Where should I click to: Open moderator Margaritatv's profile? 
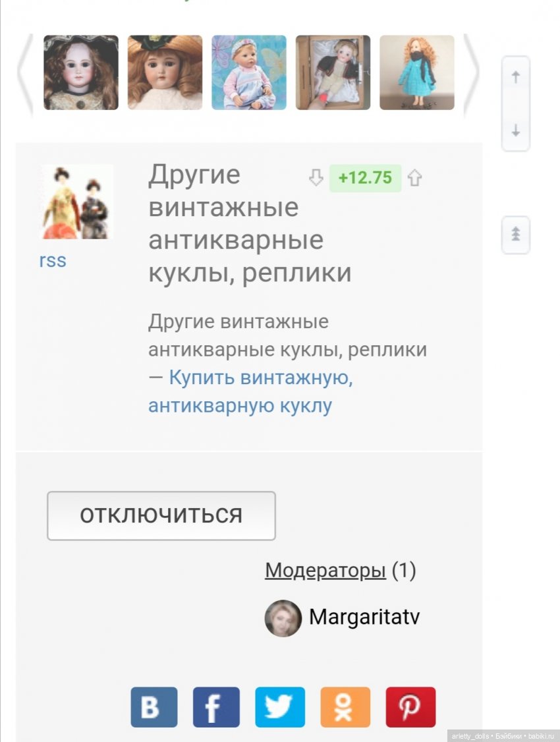pos(364,617)
